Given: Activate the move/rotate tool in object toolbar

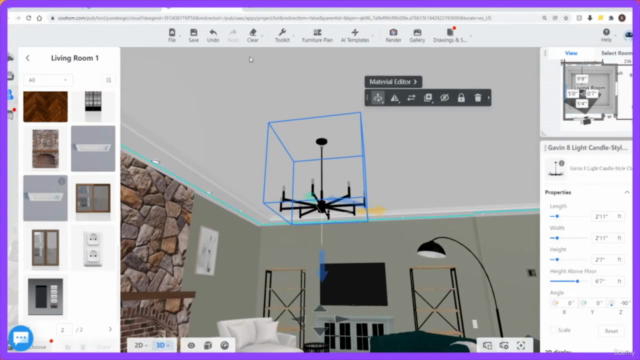Looking at the screenshot, I should (378, 98).
